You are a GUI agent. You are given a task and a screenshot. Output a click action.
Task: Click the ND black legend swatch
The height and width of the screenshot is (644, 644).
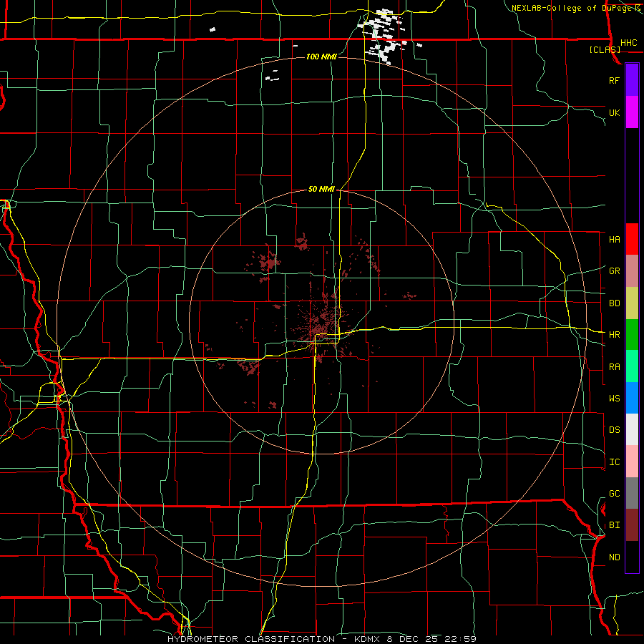click(x=632, y=557)
